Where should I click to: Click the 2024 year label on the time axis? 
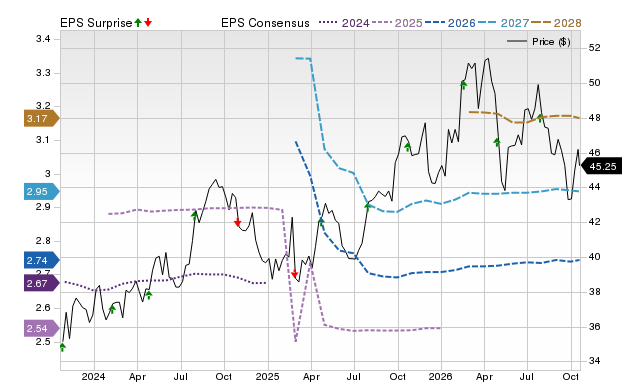[93, 376]
